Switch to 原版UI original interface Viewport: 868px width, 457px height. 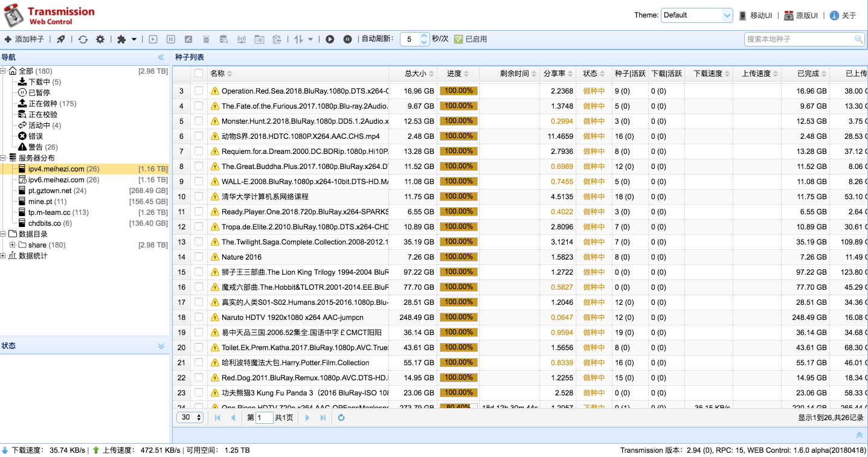click(801, 15)
